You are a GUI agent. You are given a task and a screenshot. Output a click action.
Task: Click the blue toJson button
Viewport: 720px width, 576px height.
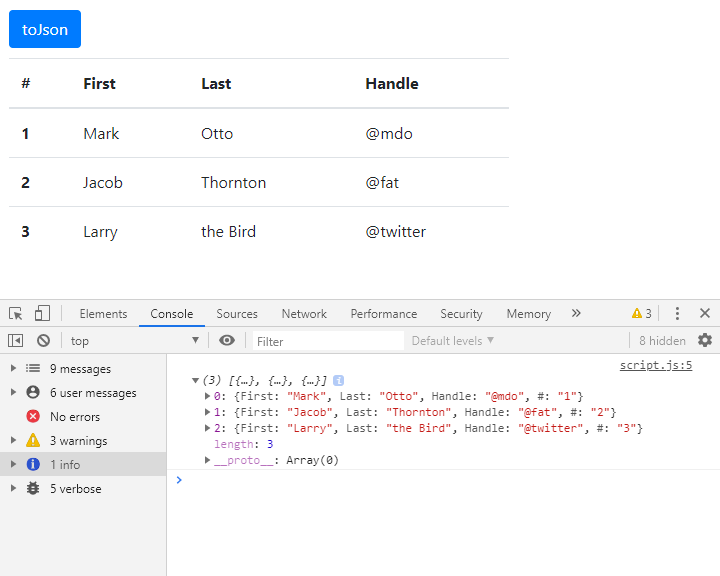click(x=45, y=29)
